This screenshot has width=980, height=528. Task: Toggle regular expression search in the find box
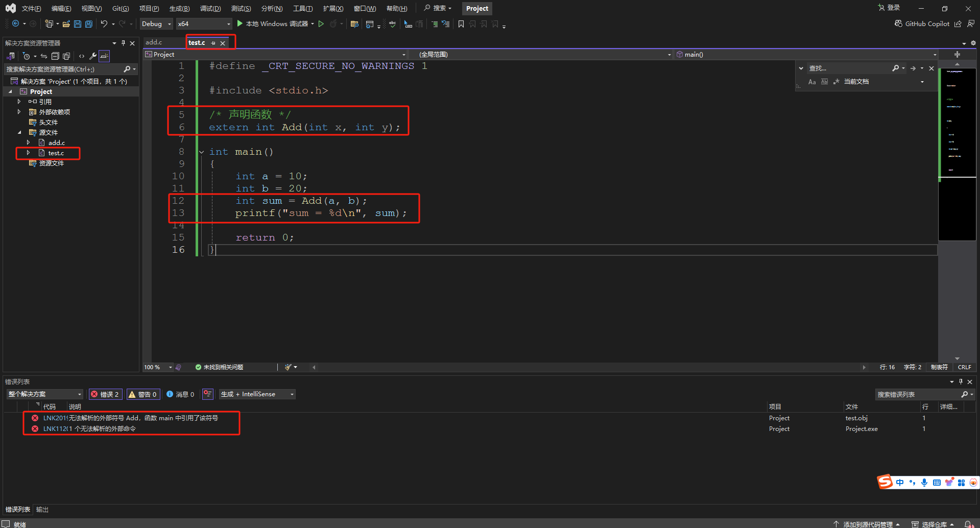coord(836,82)
